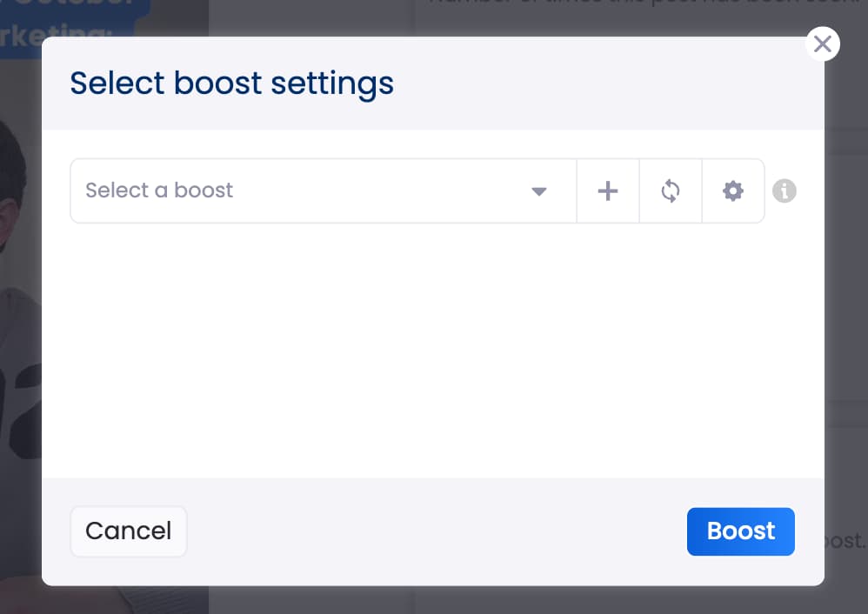
Task: Click the plus icon to create a new boost
Action: [x=607, y=190]
